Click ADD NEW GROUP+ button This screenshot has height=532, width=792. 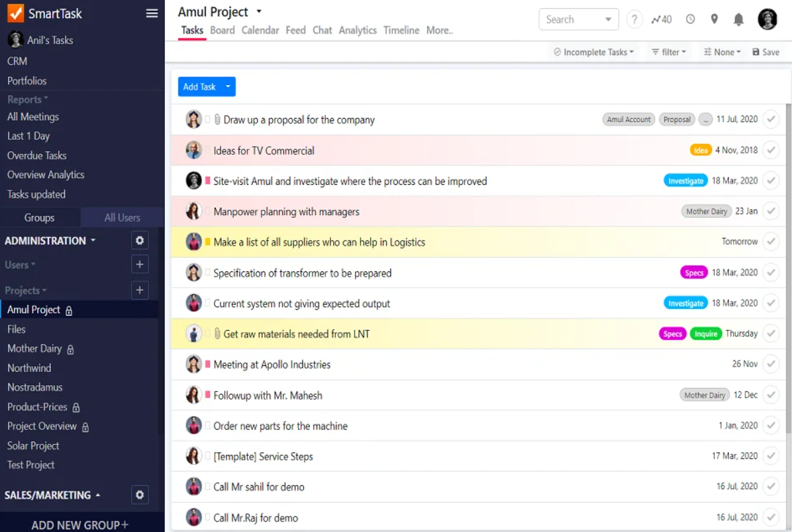click(80, 525)
